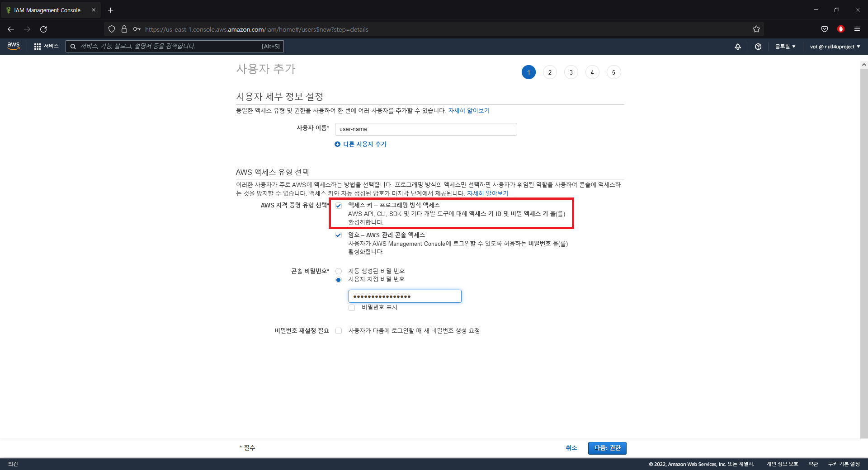Open the 글로벌 region dropdown

pos(785,47)
